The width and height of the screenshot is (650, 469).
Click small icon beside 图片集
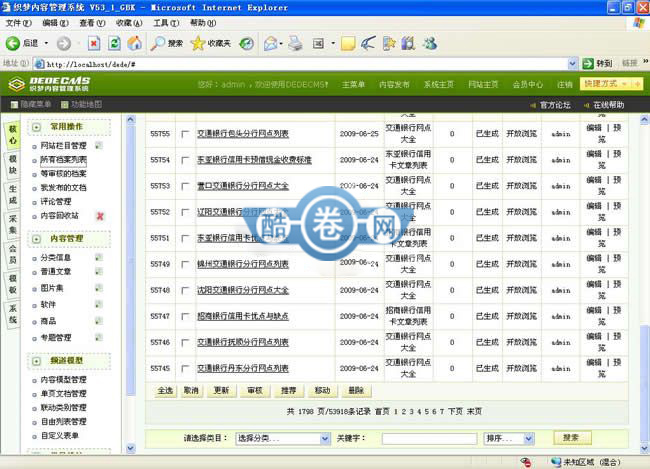point(99,288)
